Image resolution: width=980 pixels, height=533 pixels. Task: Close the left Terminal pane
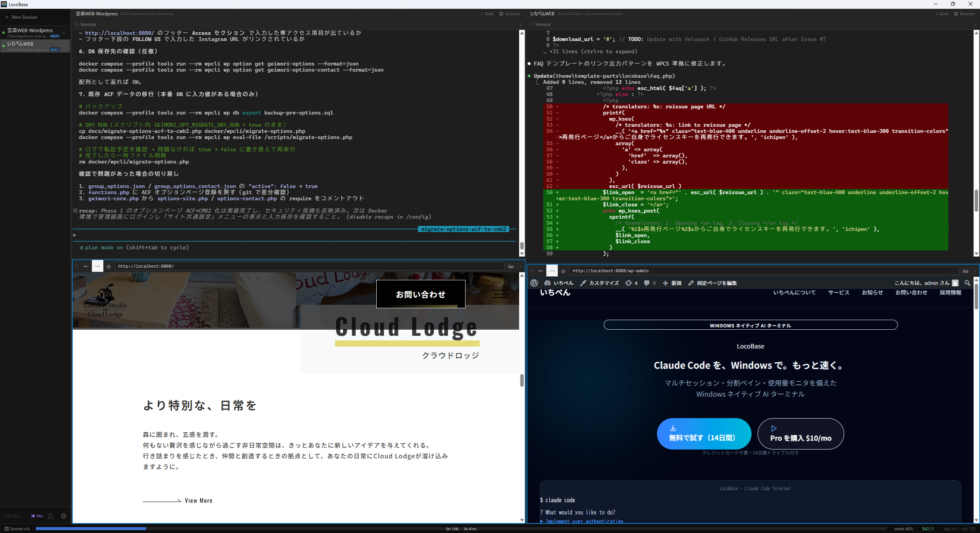520,25
